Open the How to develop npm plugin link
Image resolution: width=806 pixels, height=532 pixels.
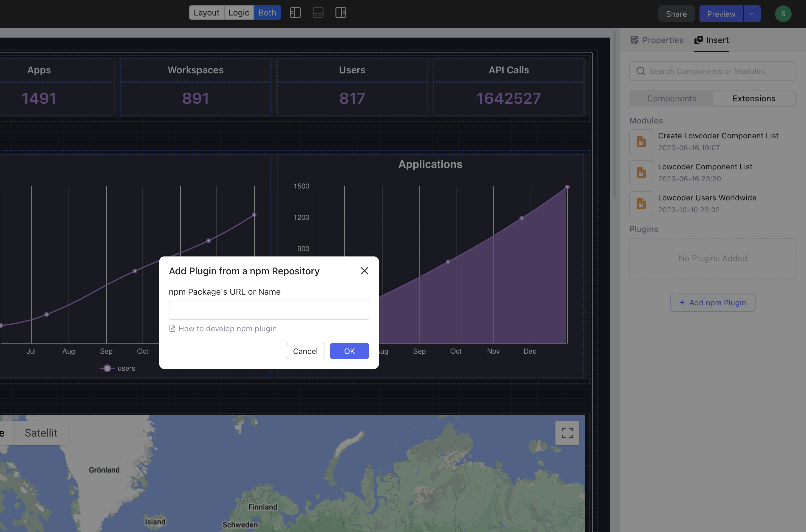pos(227,328)
